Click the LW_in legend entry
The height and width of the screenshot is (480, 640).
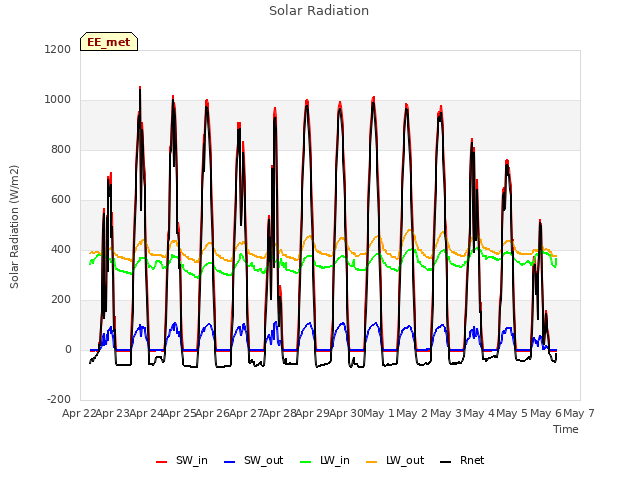click(324, 460)
